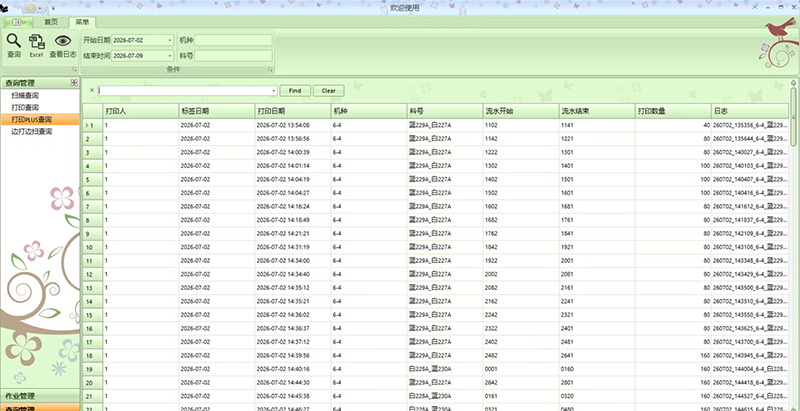
Task: Click the quick access customize arrow
Action: coord(53,9)
